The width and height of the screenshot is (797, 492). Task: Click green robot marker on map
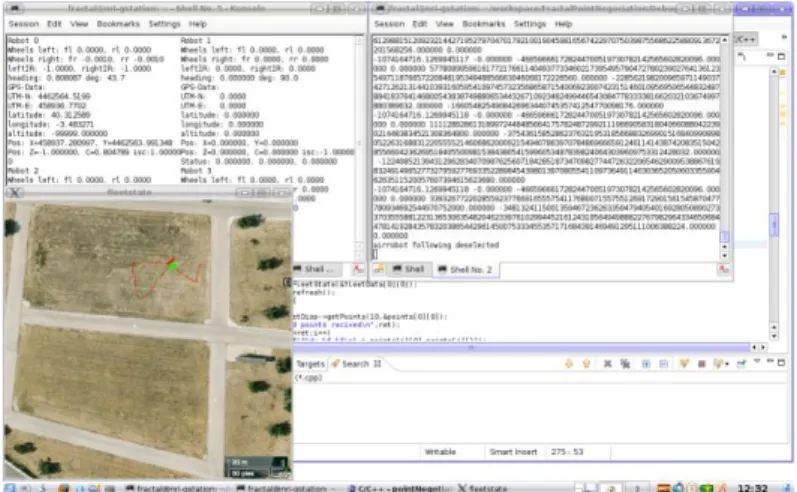pos(172,265)
